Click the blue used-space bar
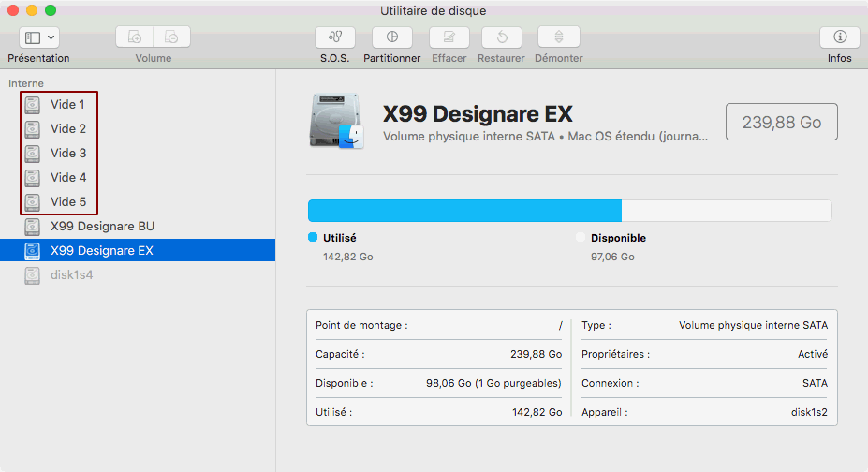Screen dimensions: 868x472 (464, 211)
